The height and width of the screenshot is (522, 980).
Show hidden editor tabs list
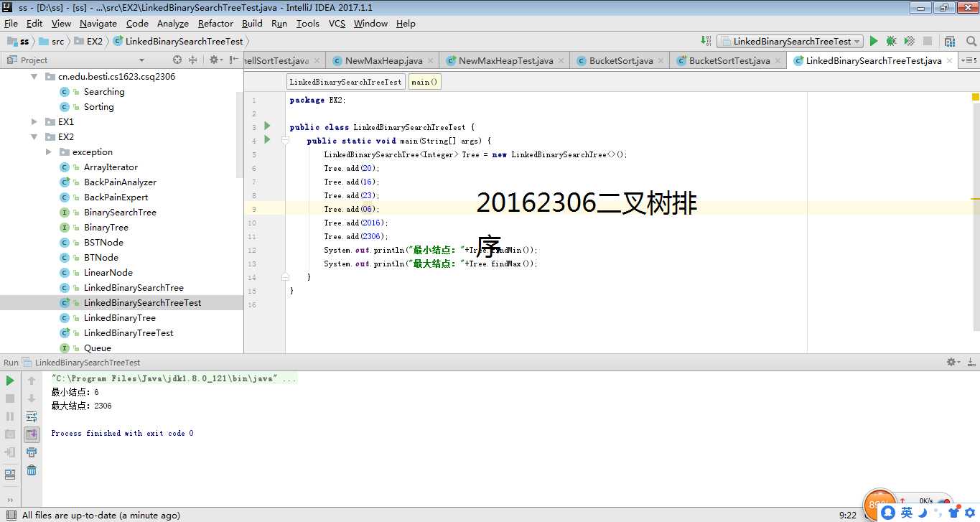(x=970, y=60)
